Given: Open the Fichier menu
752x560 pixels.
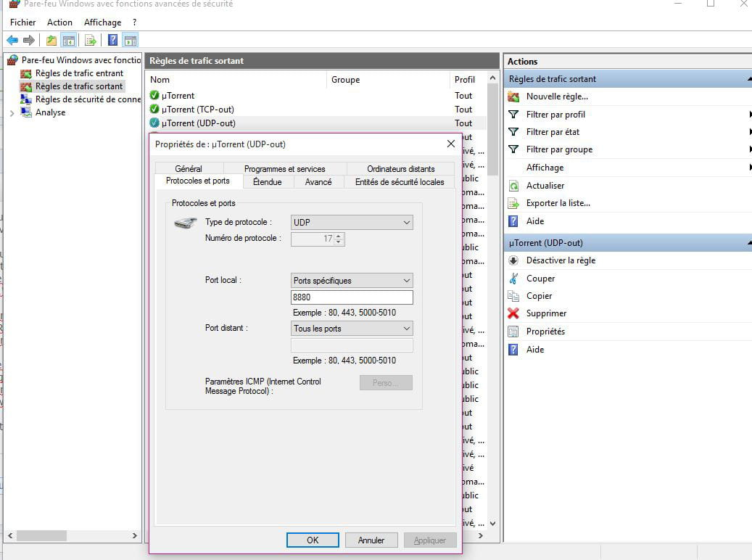Looking at the screenshot, I should point(22,22).
